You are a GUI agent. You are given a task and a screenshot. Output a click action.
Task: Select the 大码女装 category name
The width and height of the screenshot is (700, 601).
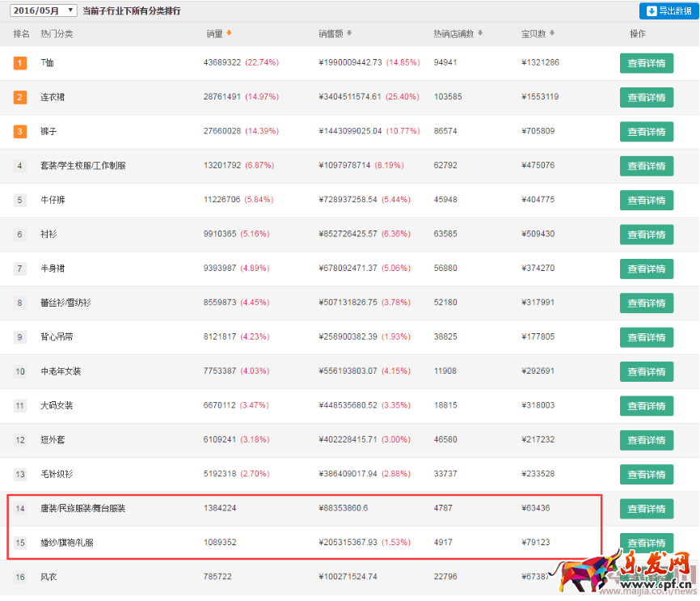pyautogui.click(x=57, y=405)
